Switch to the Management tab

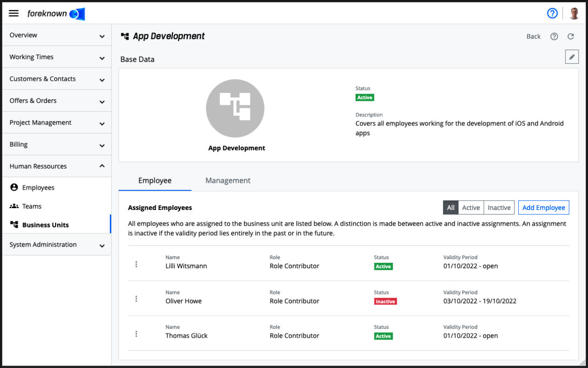(228, 181)
